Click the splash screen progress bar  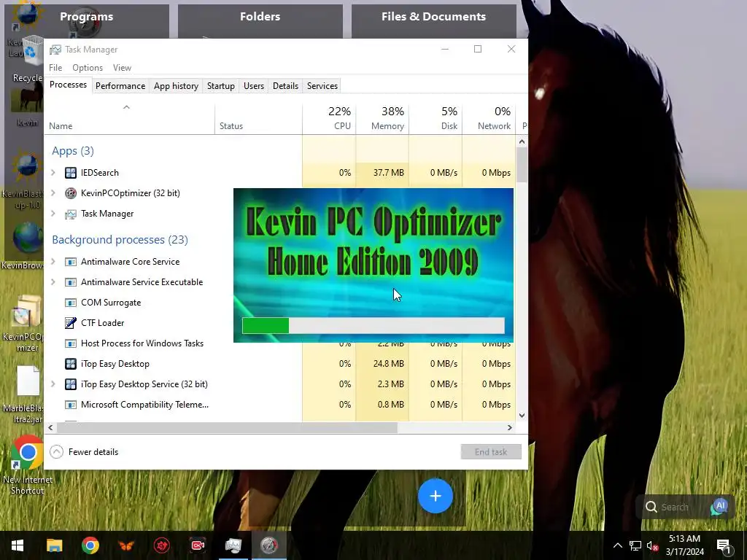pyautogui.click(x=373, y=325)
